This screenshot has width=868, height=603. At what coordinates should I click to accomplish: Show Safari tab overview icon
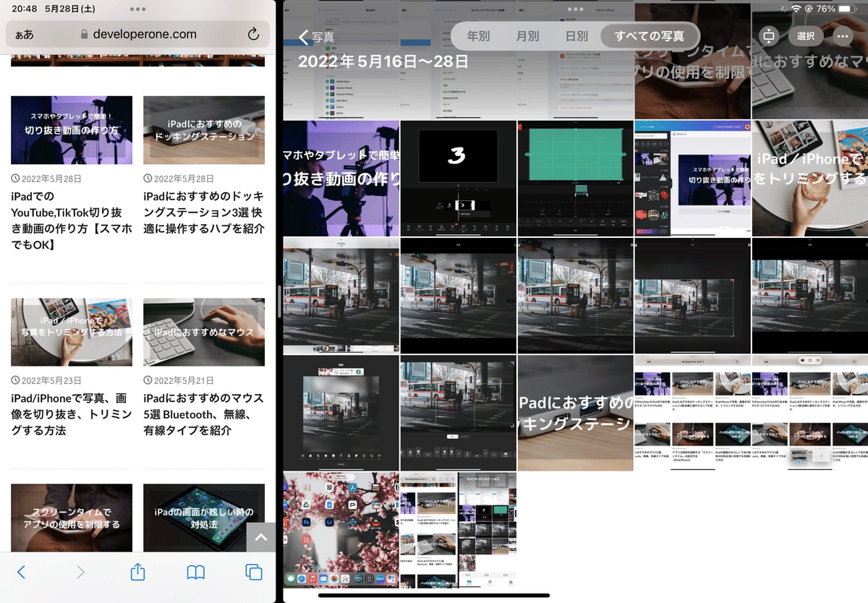point(253,572)
